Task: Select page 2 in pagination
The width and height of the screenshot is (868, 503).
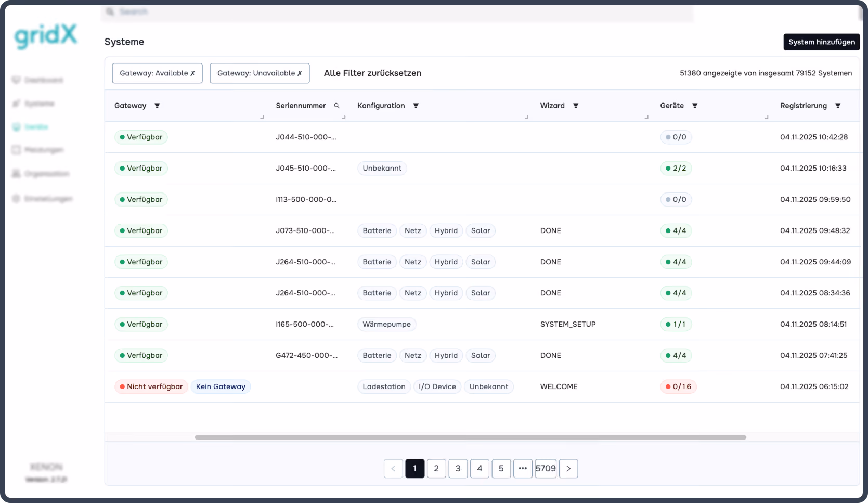Action: tap(436, 469)
